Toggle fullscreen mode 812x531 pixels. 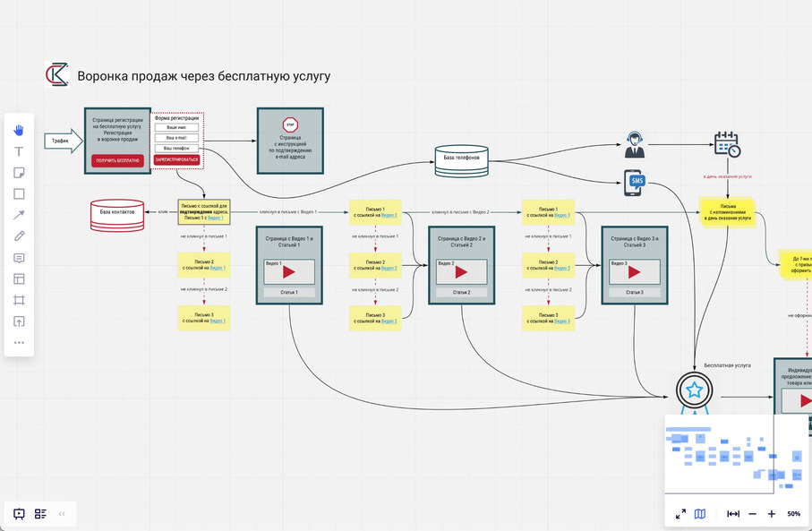click(680, 514)
